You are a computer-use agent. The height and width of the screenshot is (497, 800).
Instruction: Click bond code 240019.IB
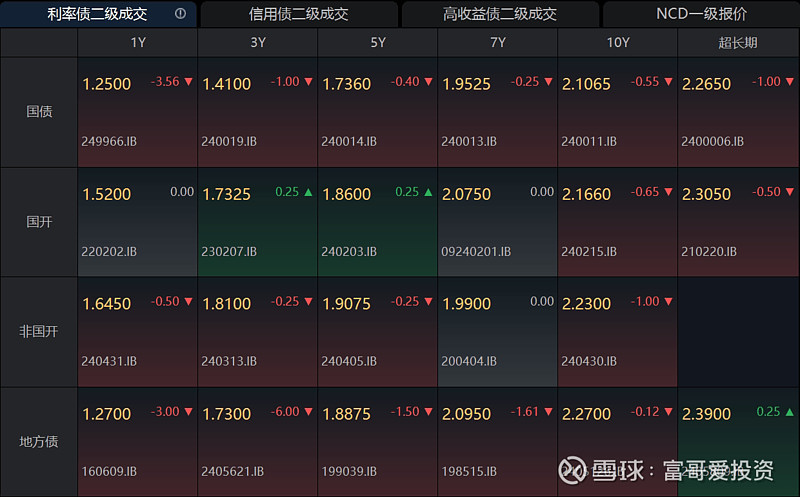229,141
